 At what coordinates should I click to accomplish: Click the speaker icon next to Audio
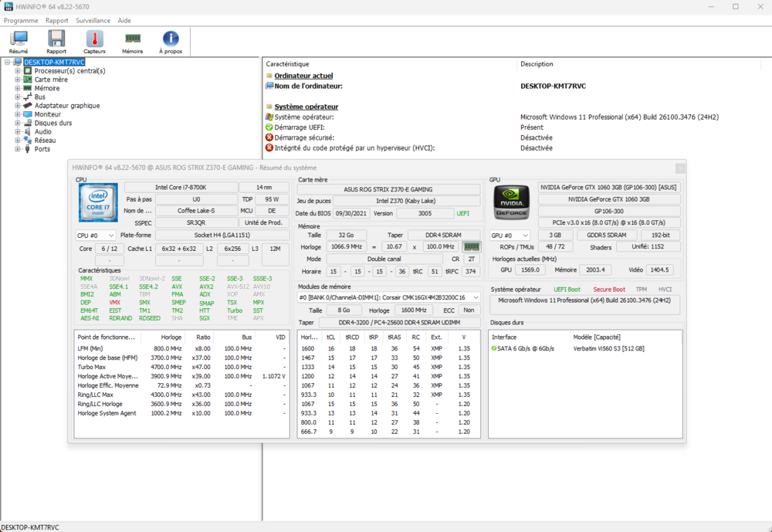pos(28,131)
